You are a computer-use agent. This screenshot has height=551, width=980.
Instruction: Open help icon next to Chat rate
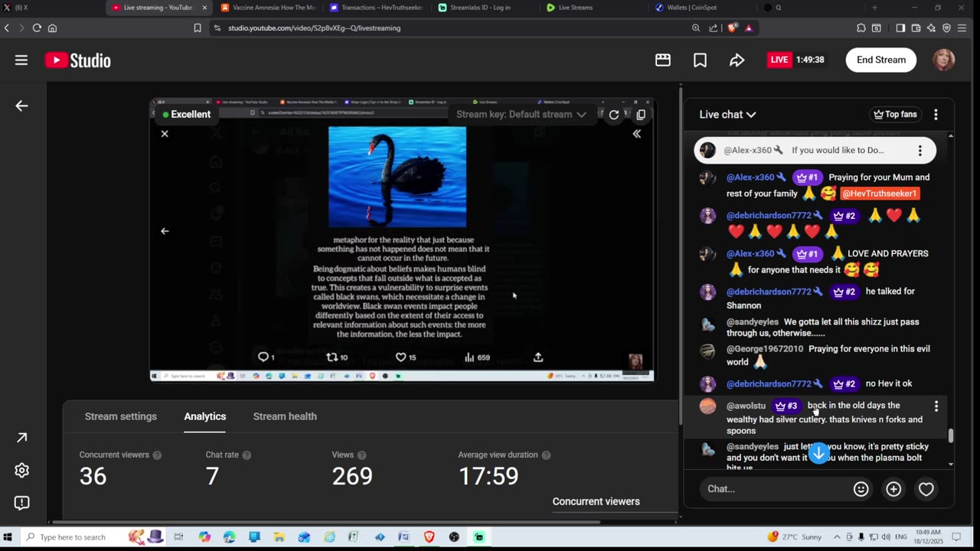(x=247, y=455)
